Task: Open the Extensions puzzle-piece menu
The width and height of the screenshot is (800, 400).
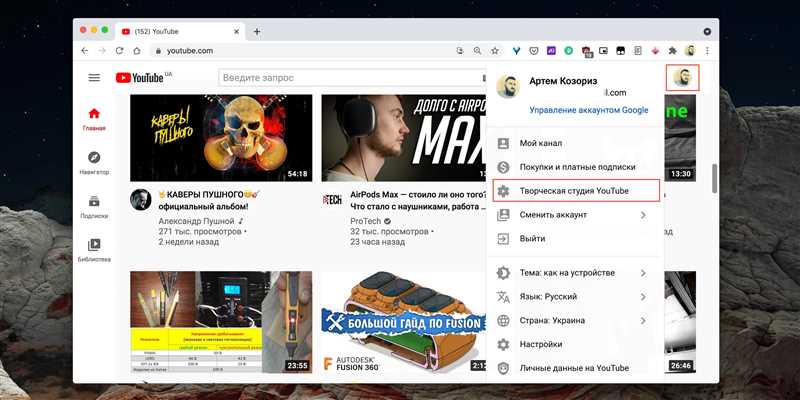Action: (672, 51)
